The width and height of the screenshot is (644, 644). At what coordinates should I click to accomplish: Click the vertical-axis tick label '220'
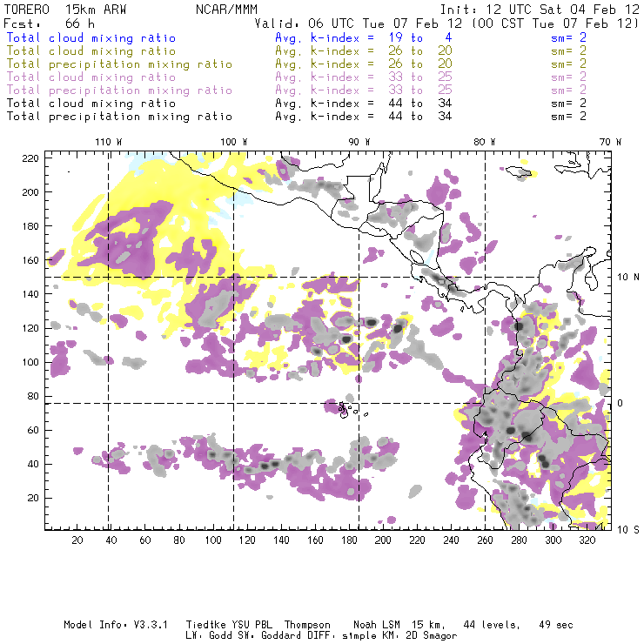pos(30,158)
